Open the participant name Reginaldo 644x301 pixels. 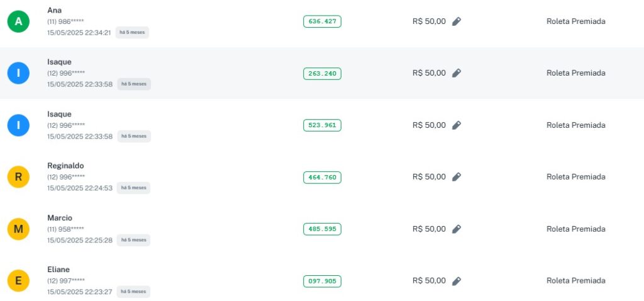(65, 166)
